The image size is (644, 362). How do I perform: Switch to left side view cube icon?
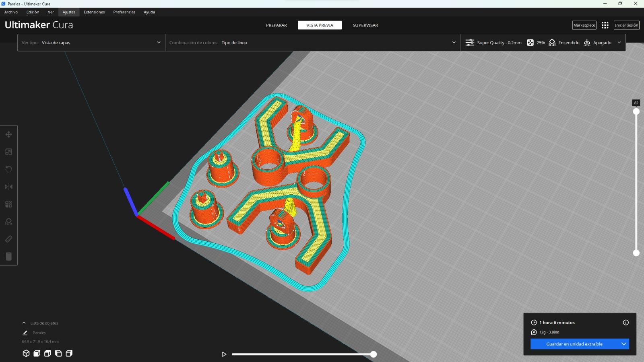tap(58, 353)
